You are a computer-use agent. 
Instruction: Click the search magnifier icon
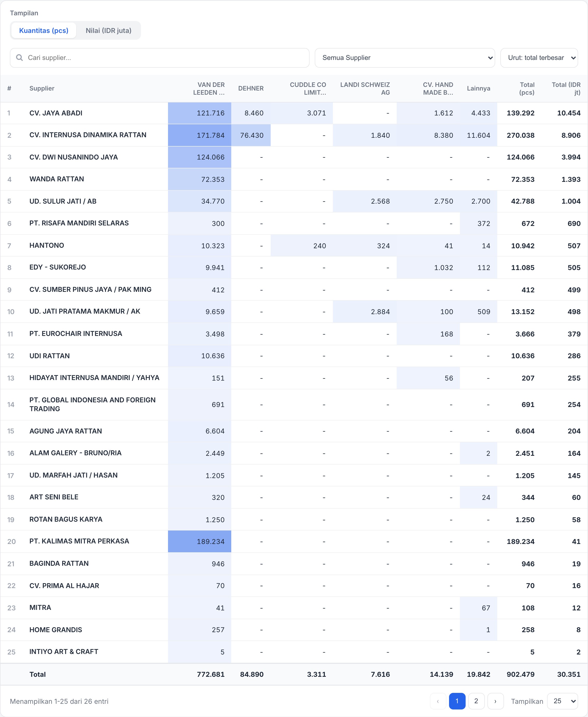coord(20,58)
